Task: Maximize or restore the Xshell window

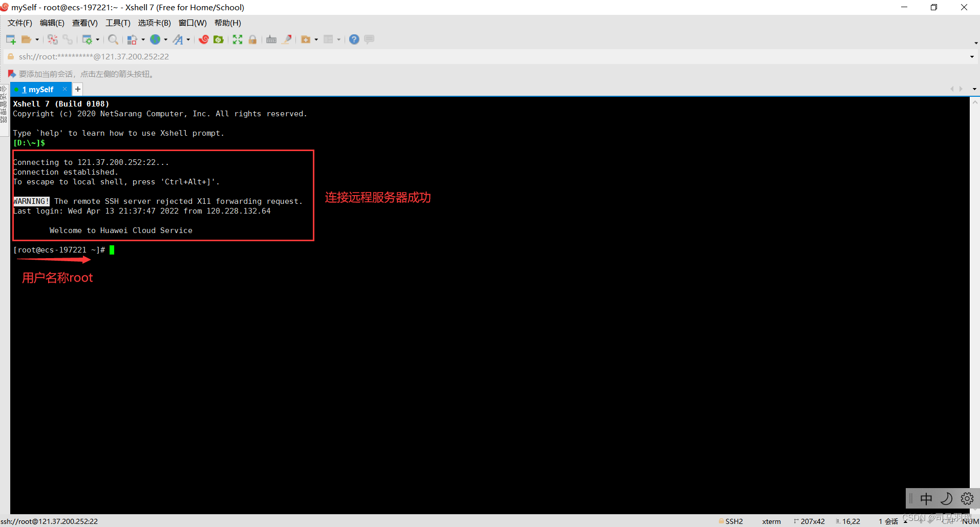Action: pyautogui.click(x=934, y=7)
